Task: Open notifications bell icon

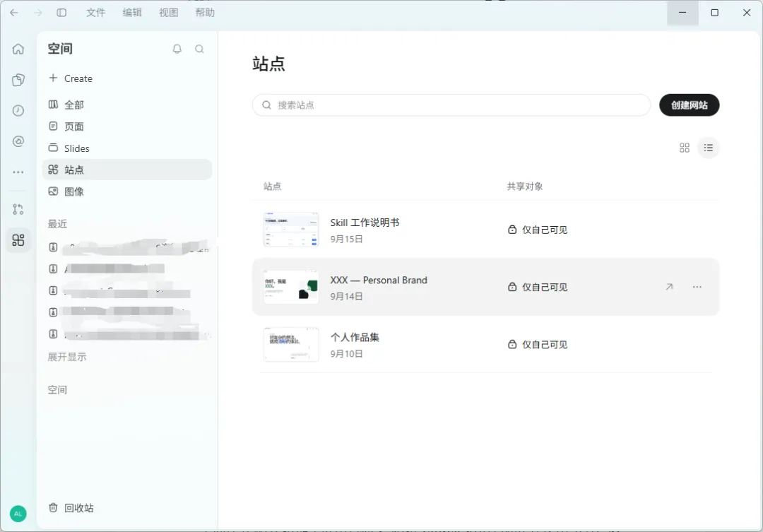Action: point(177,49)
